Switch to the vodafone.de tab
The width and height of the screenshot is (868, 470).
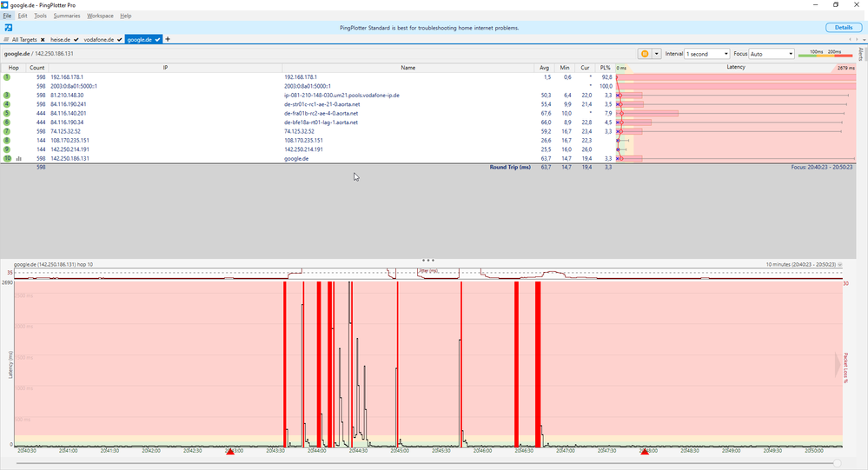pos(98,40)
